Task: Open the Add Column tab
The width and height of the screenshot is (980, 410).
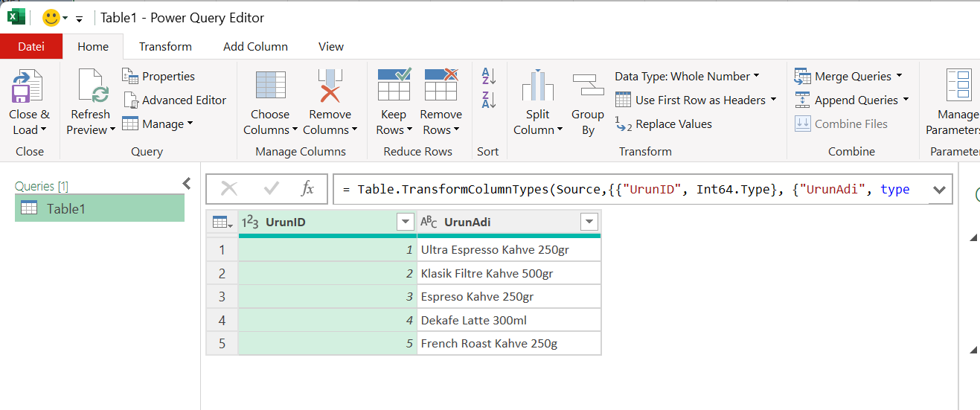Action: pos(255,46)
